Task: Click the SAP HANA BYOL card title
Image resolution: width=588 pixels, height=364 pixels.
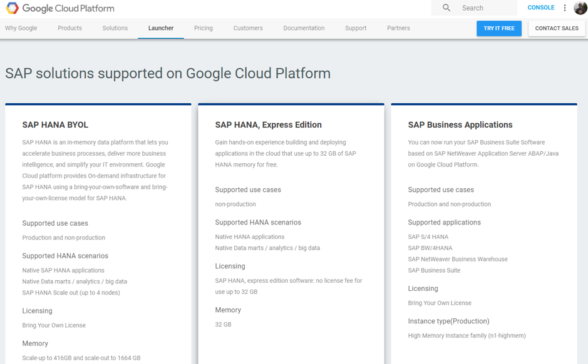Action: (55, 124)
